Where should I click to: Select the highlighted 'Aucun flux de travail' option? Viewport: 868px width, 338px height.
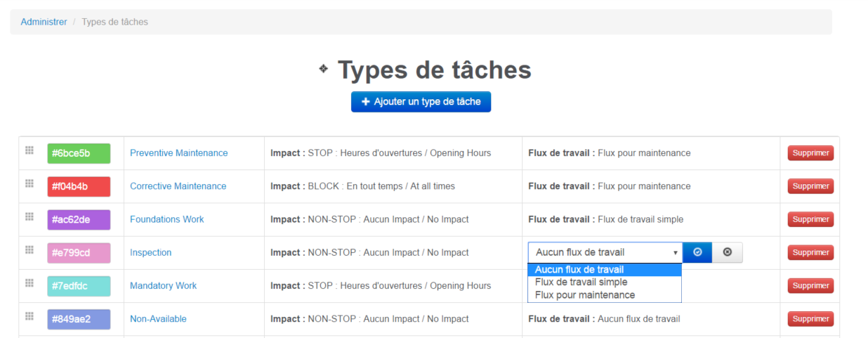(x=579, y=269)
